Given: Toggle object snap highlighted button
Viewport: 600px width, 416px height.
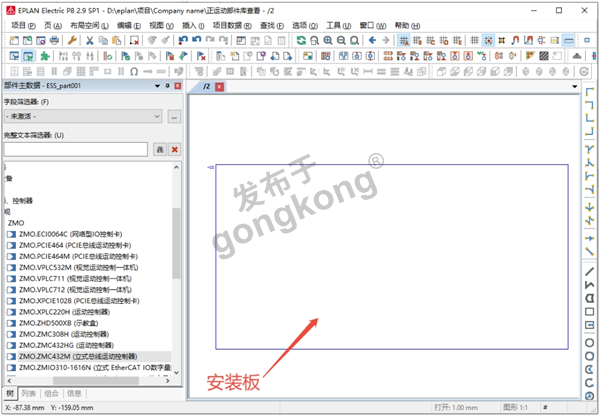Looking at the screenshot, I should 488,40.
